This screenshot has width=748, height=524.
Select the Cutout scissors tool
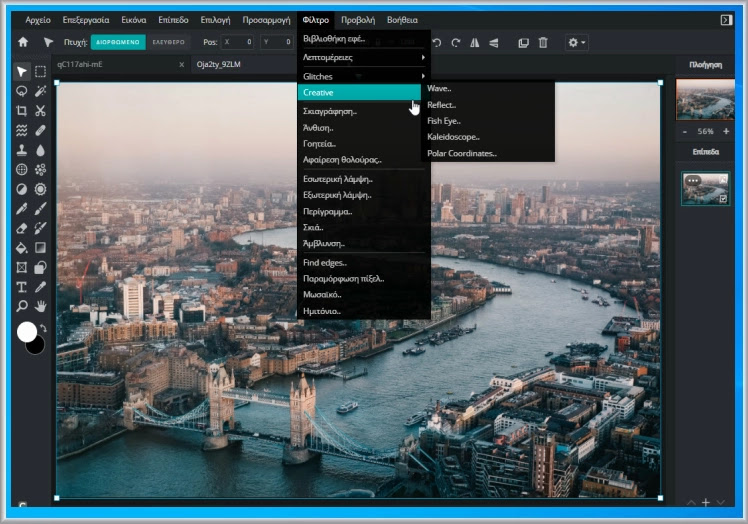[41, 111]
